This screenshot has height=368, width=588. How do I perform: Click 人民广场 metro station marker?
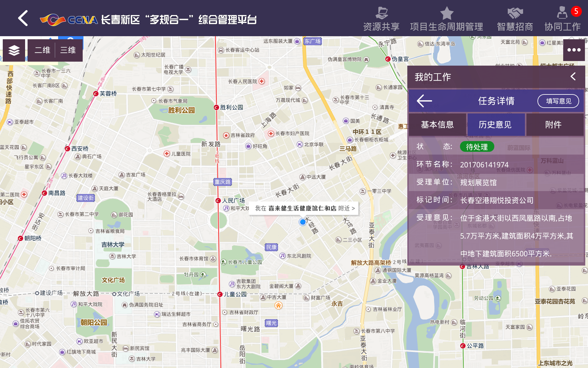point(218,201)
